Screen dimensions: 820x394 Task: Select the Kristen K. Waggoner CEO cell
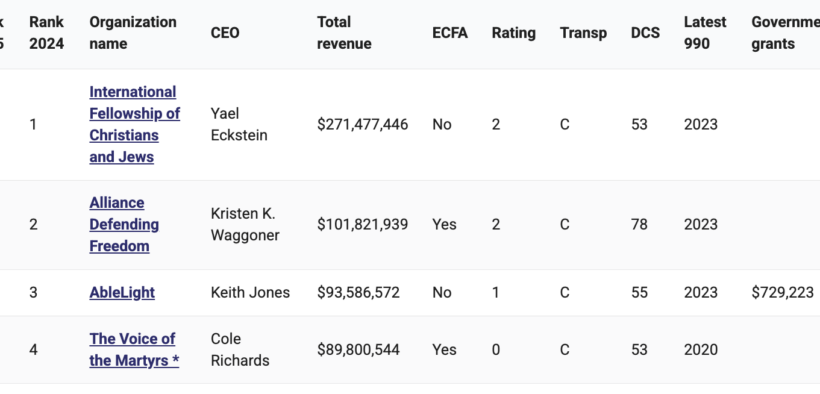245,224
